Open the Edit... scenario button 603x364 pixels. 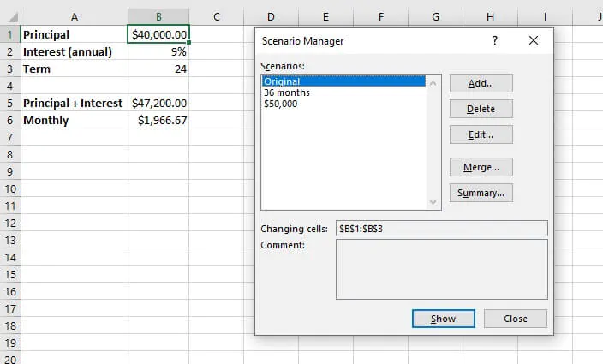click(481, 134)
